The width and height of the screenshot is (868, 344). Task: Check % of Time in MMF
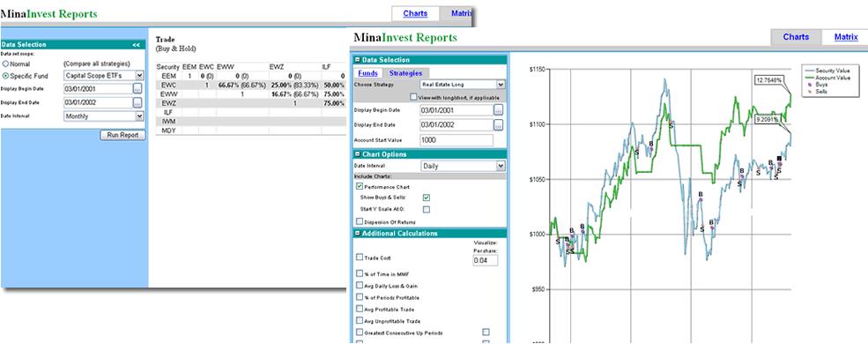(360, 273)
